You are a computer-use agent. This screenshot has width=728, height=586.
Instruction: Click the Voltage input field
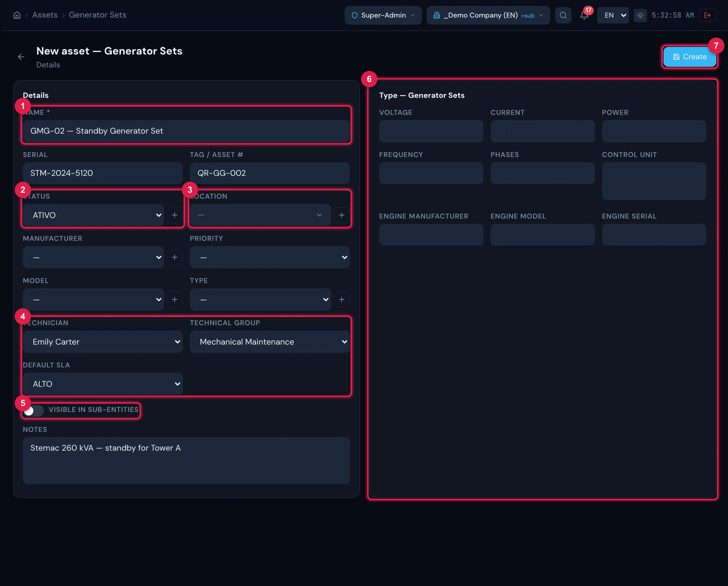431,131
